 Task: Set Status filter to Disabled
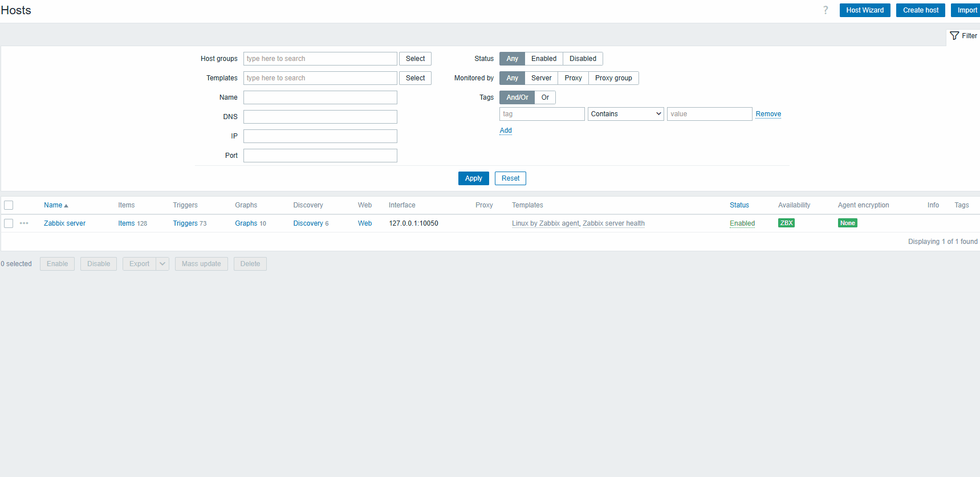(583, 59)
